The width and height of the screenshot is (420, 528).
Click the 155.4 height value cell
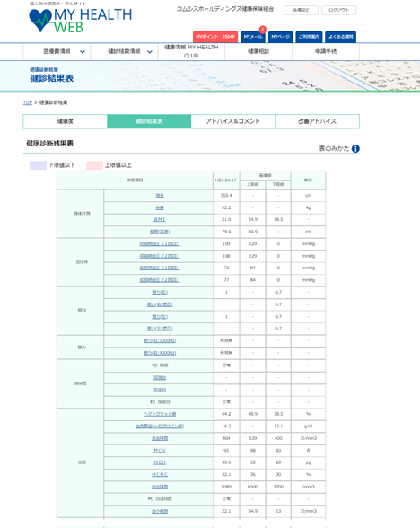pyautogui.click(x=226, y=196)
